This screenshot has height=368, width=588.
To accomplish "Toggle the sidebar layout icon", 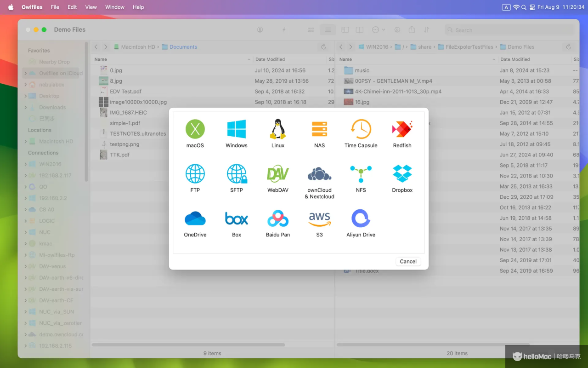I will pyautogui.click(x=345, y=29).
